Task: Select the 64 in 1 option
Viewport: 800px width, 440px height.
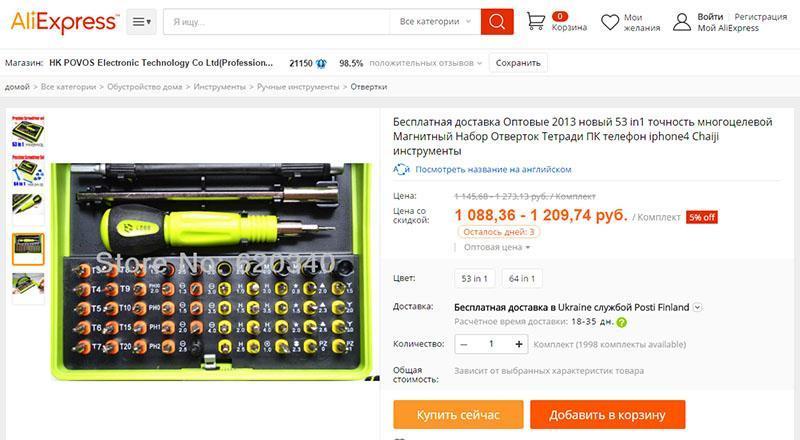Action: pyautogui.click(x=522, y=278)
